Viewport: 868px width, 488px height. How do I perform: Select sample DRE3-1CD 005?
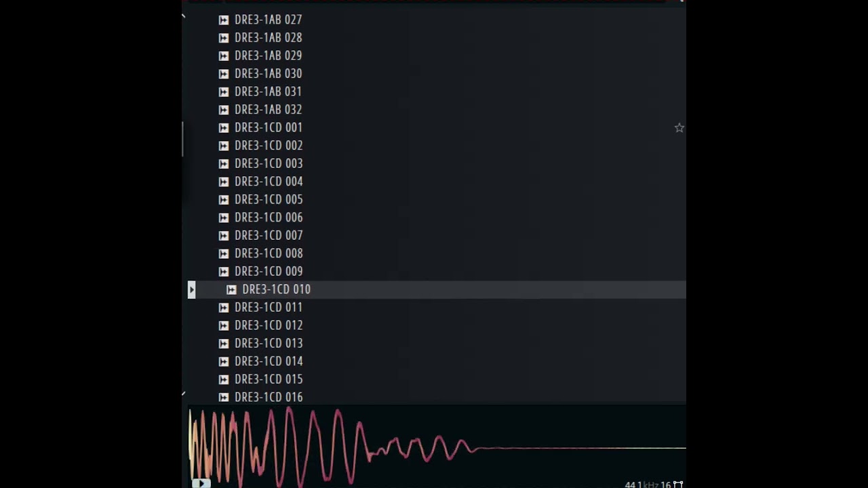tap(269, 199)
